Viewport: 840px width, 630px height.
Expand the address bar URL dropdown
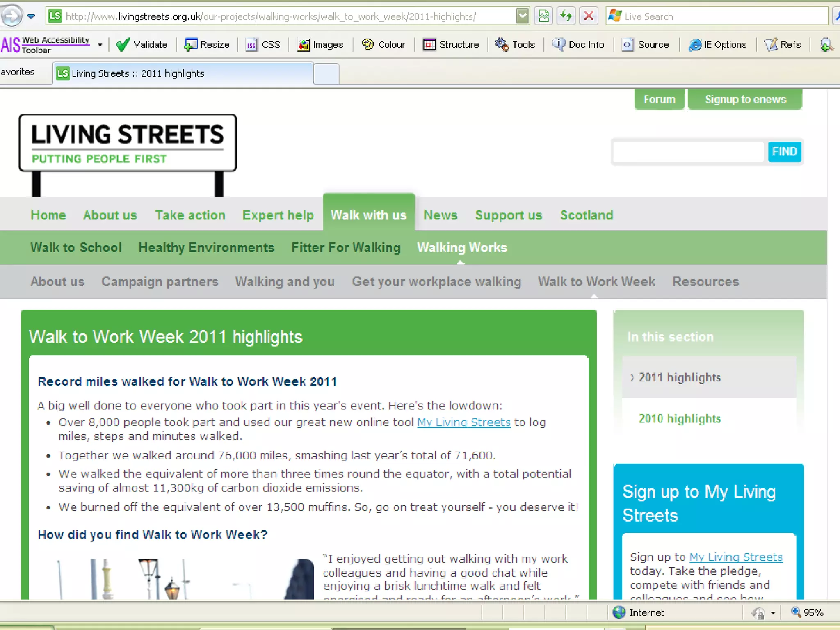coord(522,16)
